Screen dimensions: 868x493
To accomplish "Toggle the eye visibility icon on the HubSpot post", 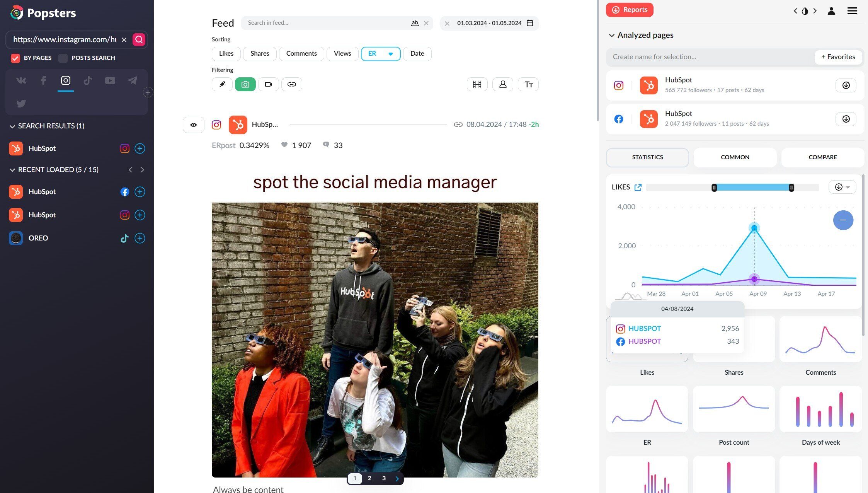I will point(193,125).
